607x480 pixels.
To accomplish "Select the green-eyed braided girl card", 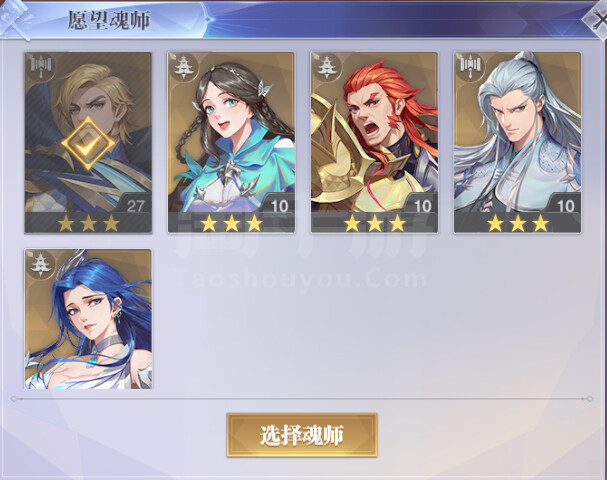I will coord(231,142).
